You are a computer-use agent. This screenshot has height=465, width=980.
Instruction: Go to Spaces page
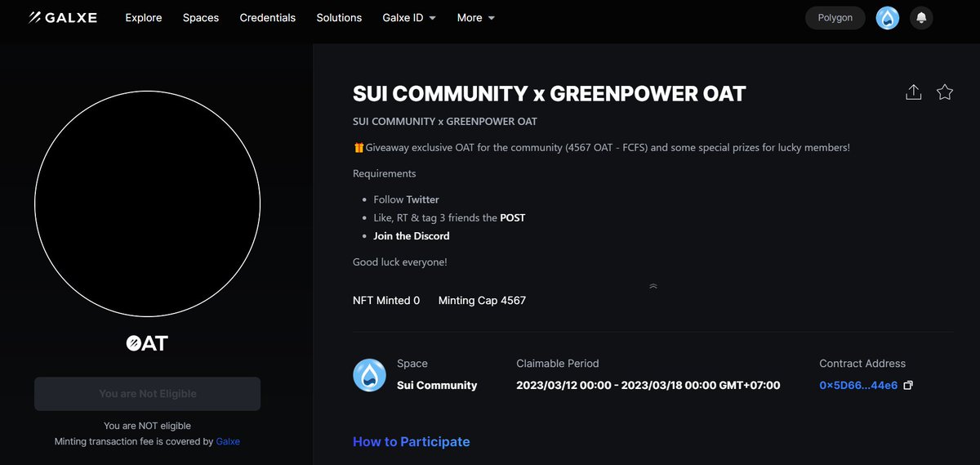tap(201, 17)
